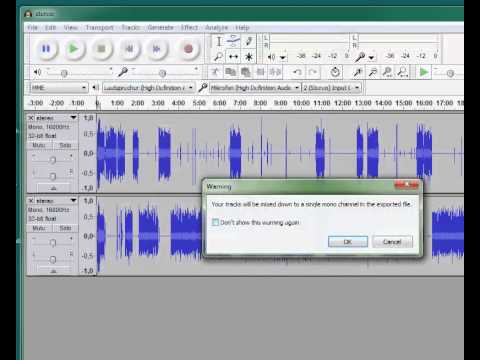
Task: Start playback with the green Play button
Action: point(73,49)
